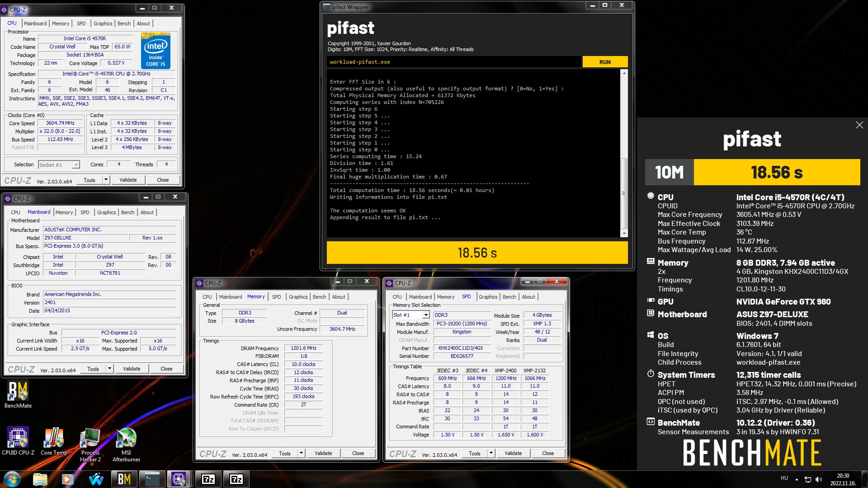Screen dimensions: 868x488
Task: Open the CPUID CPU-Z desktop icon
Action: (x=18, y=441)
